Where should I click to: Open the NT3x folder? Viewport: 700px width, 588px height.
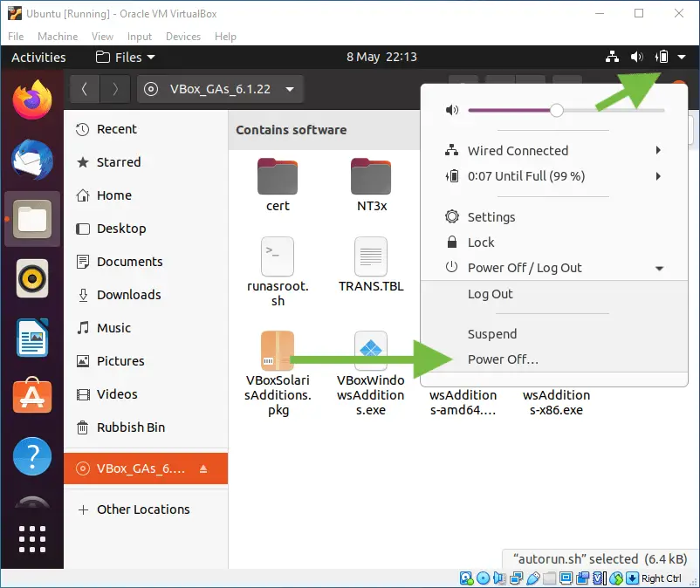pos(371,185)
